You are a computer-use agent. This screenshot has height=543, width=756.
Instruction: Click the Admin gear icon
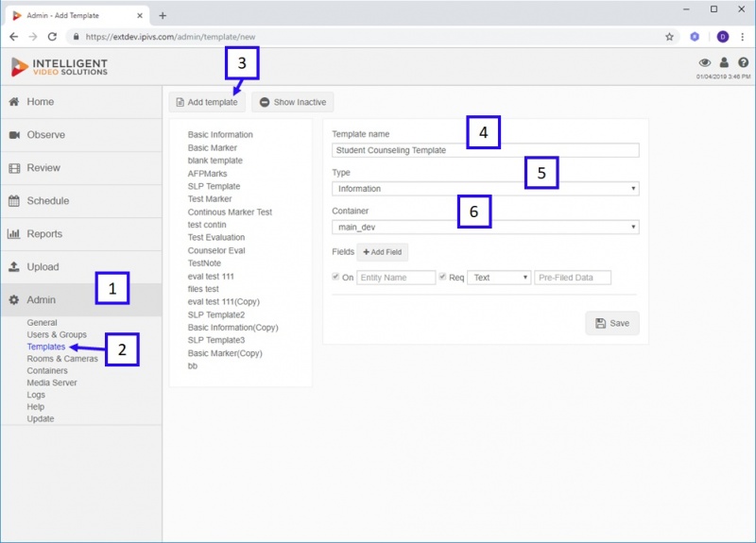click(14, 299)
